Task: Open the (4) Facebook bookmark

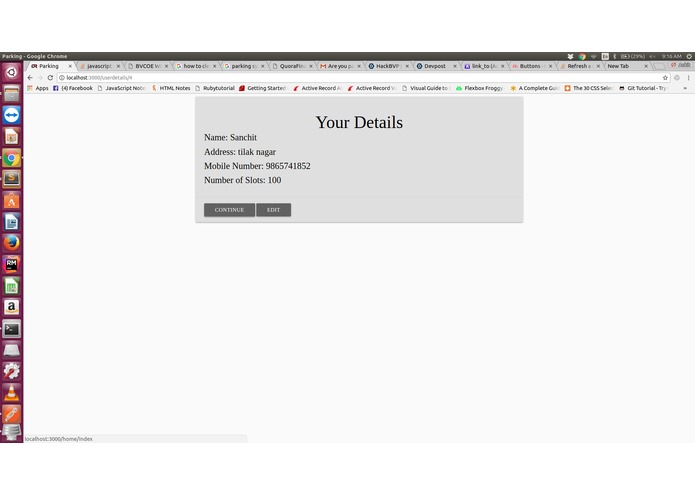Action: pyautogui.click(x=73, y=88)
